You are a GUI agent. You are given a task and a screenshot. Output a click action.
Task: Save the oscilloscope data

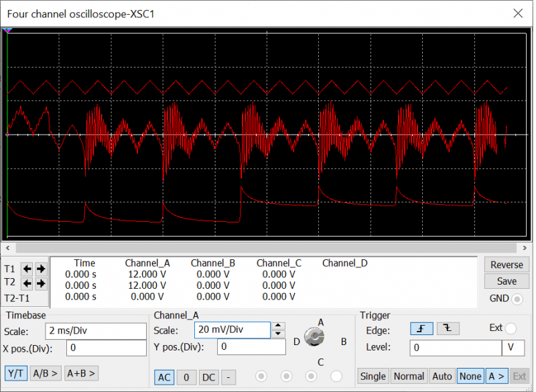pos(506,281)
